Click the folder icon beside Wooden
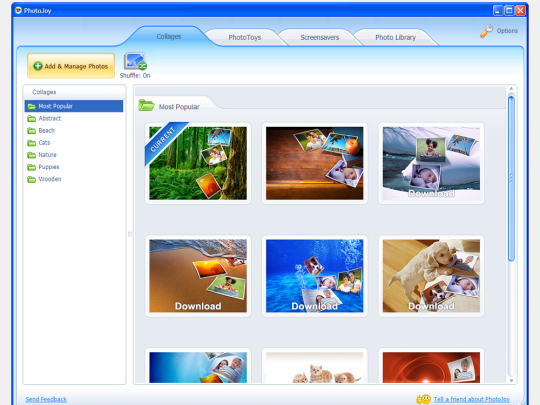Viewport: 540px width, 405px height. [x=32, y=179]
